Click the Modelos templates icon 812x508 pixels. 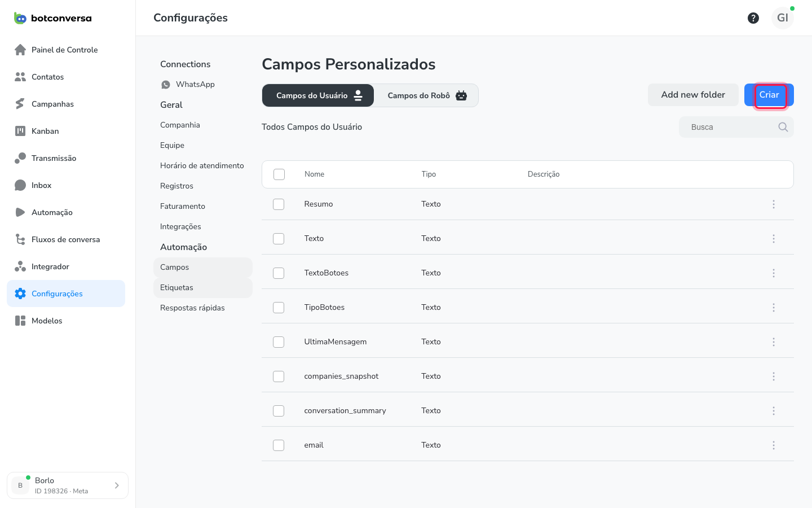coord(20,321)
